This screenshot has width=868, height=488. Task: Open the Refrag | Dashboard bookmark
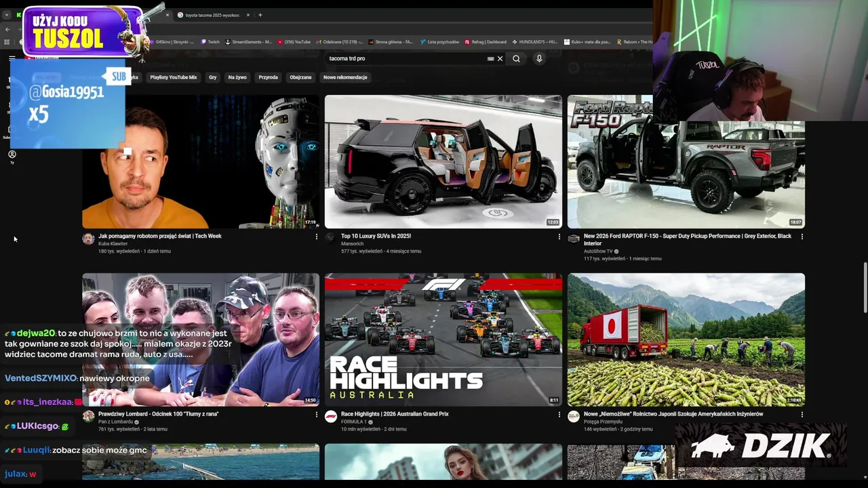coord(486,42)
